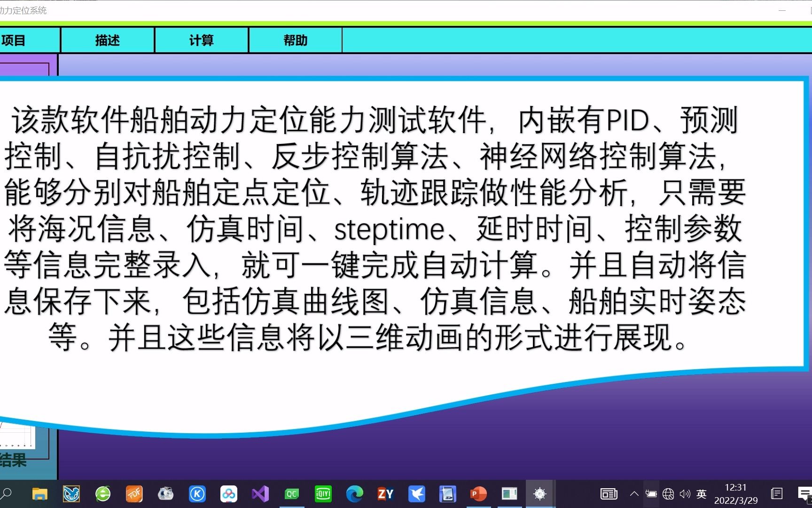Select the active ship-wheel app taskbar icon

click(x=540, y=494)
